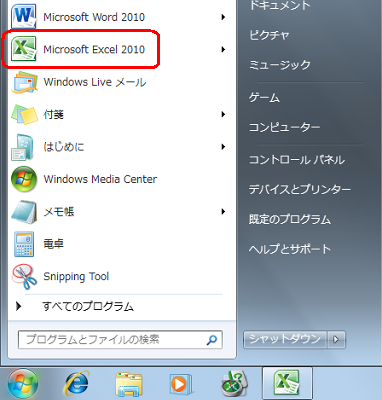
Task: Open the Getting Started (はじめに) icon
Action: [23, 147]
